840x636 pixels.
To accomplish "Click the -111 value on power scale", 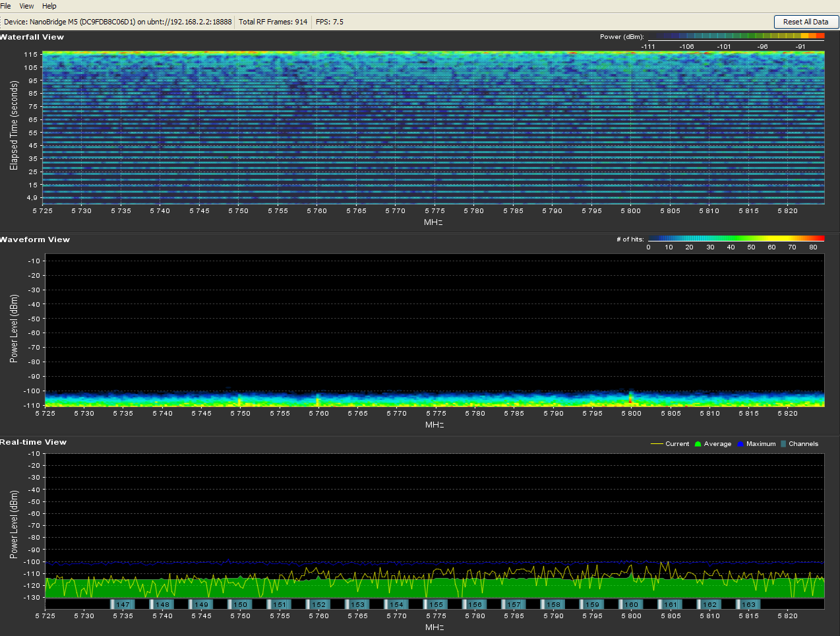I will [x=648, y=47].
